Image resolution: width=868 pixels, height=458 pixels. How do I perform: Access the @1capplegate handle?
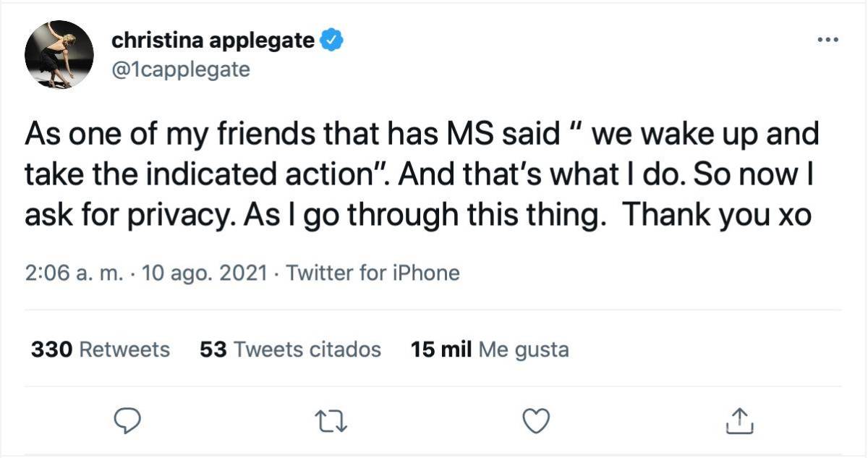(181, 69)
